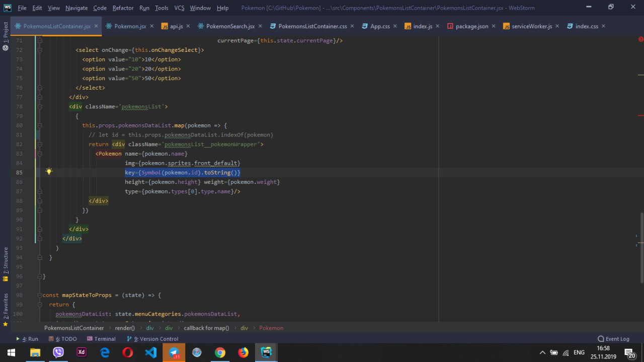Switch to the PokemonSearch.jsx tab
The height and width of the screenshot is (362, 644).
[x=230, y=26]
